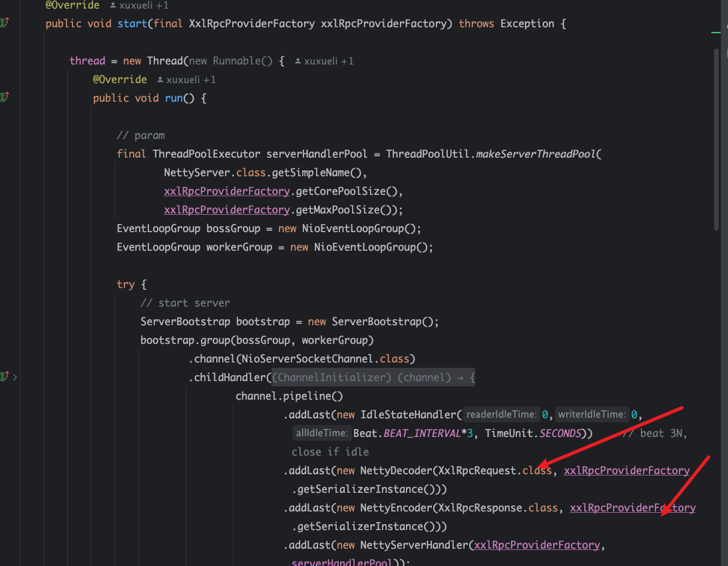The height and width of the screenshot is (566, 728).
Task: Click xxlRpcProviderFactory before getMaxPoolSize
Action: 227,210
